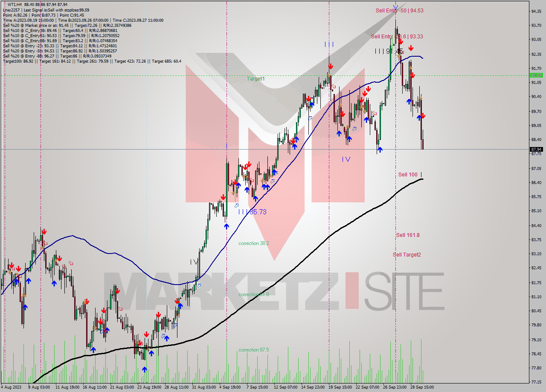The image size is (546, 392).
Task: Click the 'I I I 91.45' wave label
Action: [x=389, y=51]
